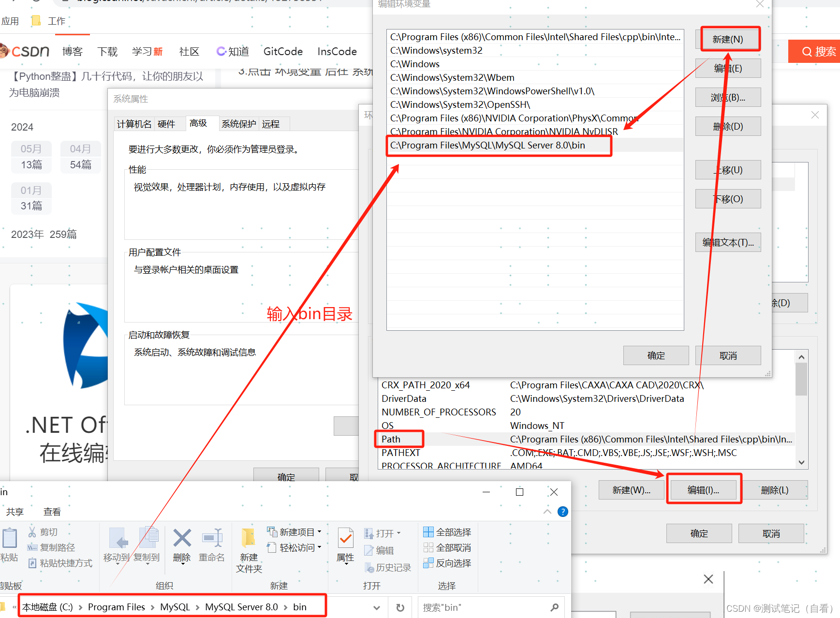840x618 pixels.
Task: Open the 系统保护 tab in System Properties
Action: (x=238, y=124)
